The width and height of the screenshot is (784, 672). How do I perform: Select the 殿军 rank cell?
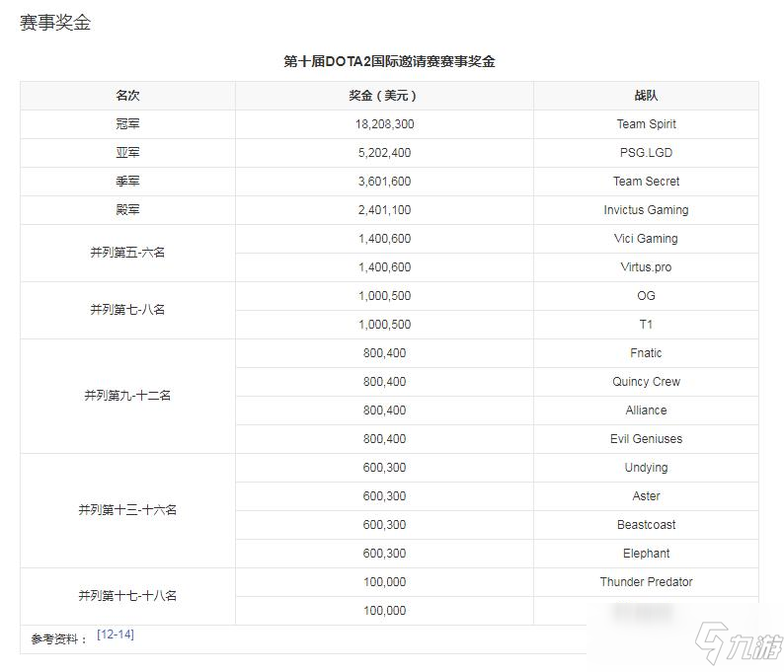point(127,209)
